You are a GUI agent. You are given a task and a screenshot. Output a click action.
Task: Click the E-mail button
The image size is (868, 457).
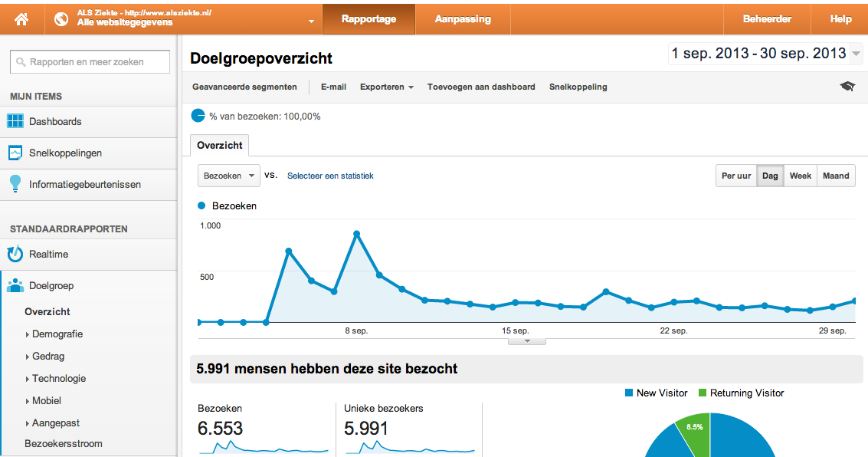pyautogui.click(x=334, y=87)
